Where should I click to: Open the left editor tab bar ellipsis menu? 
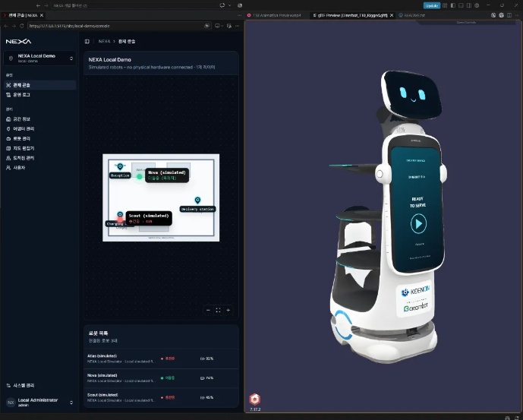point(239,15)
